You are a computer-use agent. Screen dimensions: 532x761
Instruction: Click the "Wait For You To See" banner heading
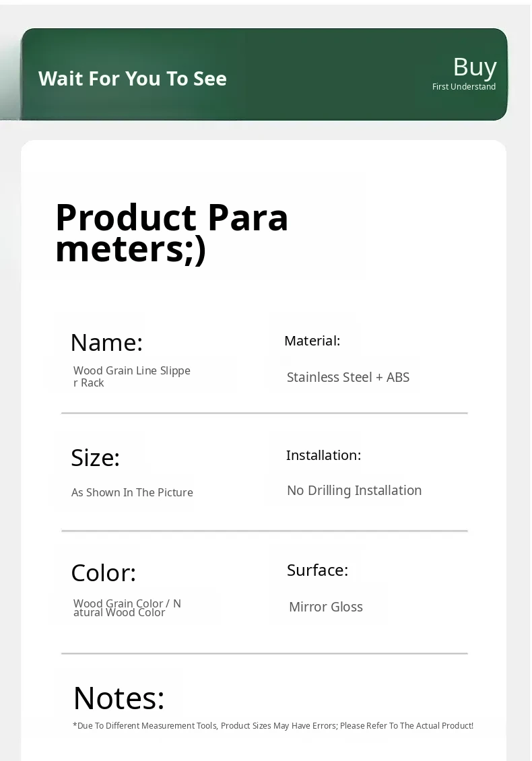pos(133,79)
